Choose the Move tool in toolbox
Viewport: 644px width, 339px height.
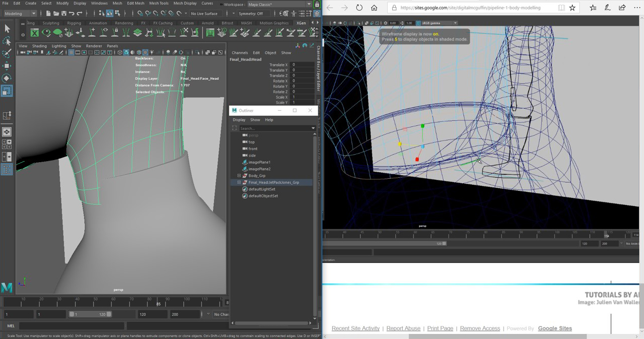7,66
